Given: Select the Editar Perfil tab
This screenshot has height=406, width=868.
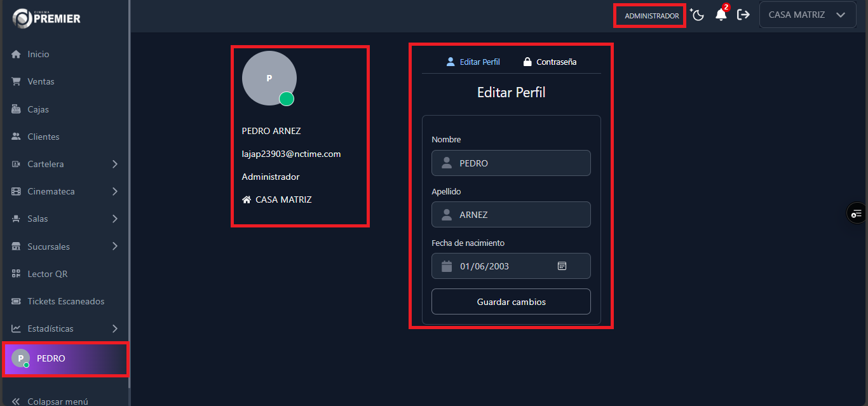Looking at the screenshot, I should tap(473, 62).
